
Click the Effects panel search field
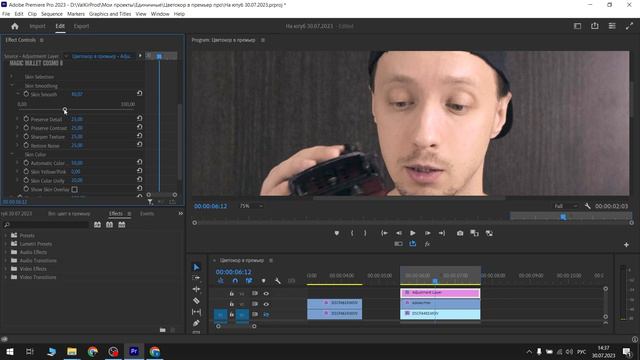click(46, 224)
